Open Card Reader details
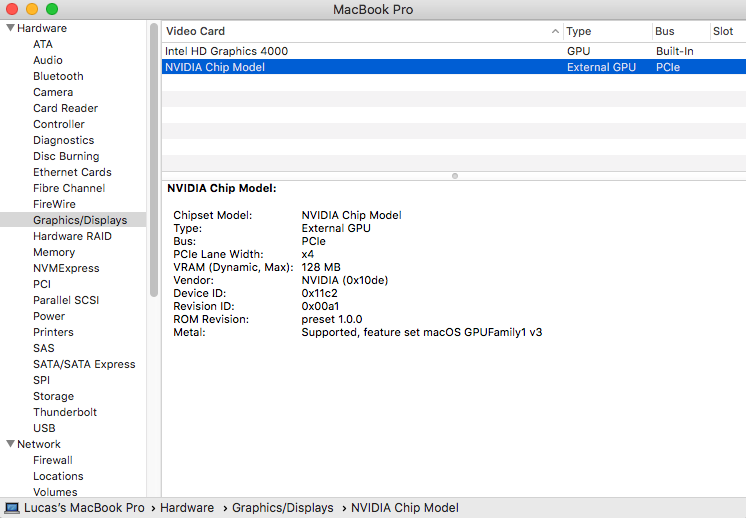The width and height of the screenshot is (746, 518). pyautogui.click(x=65, y=108)
